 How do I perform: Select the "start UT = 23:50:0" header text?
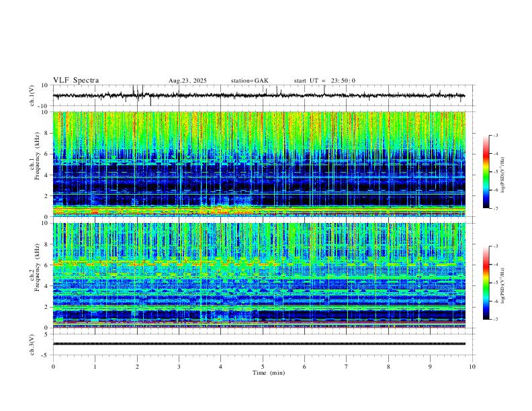324,81
